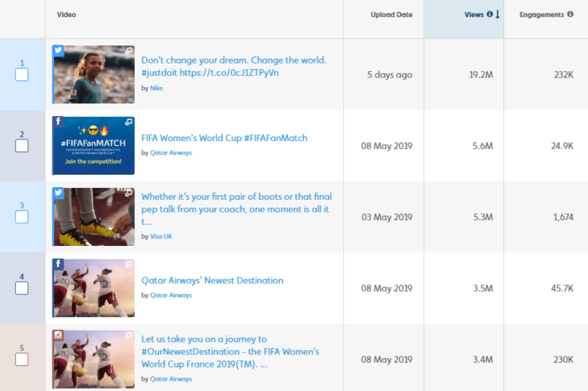Click the "5 days ago" upload date
This screenshot has height=391, width=588.
(x=390, y=74)
